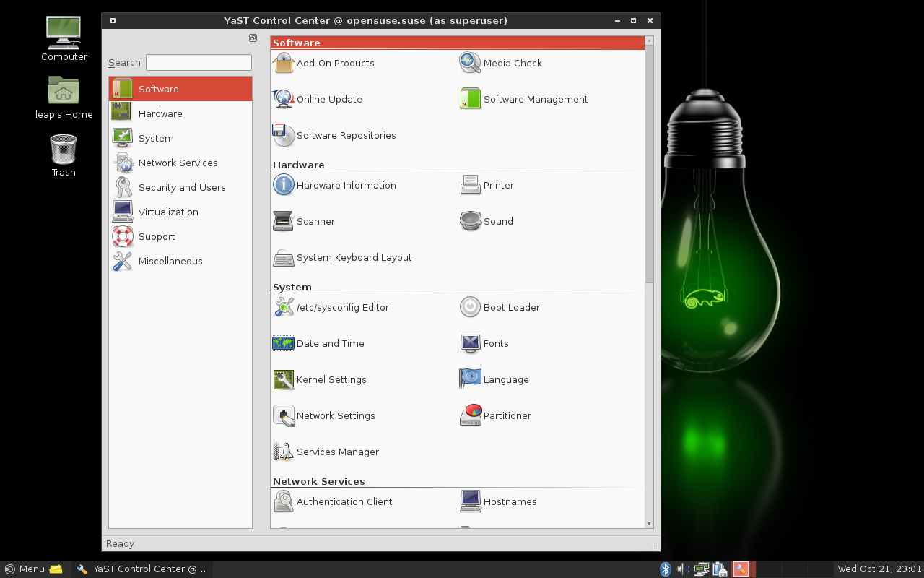Open Online Update module
This screenshot has width=924, height=578.
coord(329,99)
